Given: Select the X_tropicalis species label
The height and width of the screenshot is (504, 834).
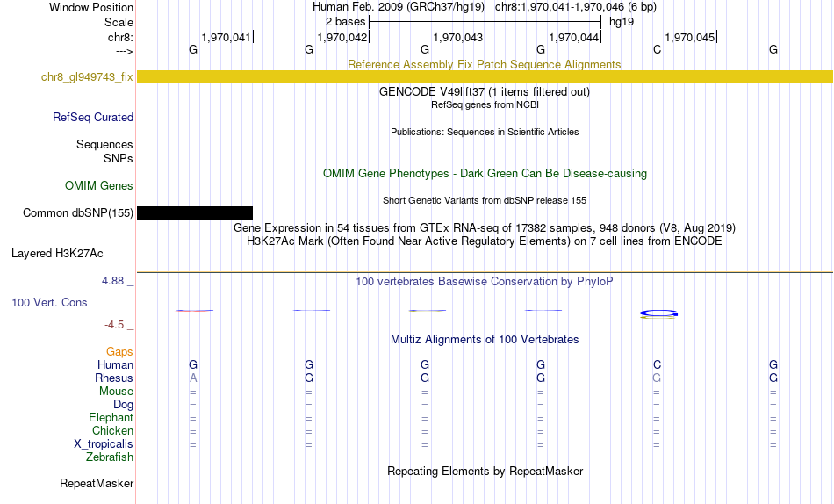Looking at the screenshot, I should point(104,444).
